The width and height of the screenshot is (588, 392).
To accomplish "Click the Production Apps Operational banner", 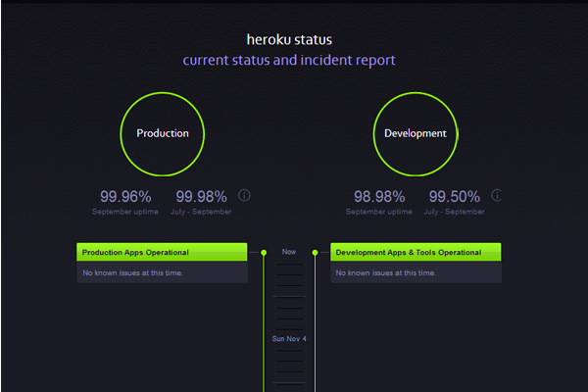I will tap(162, 252).
